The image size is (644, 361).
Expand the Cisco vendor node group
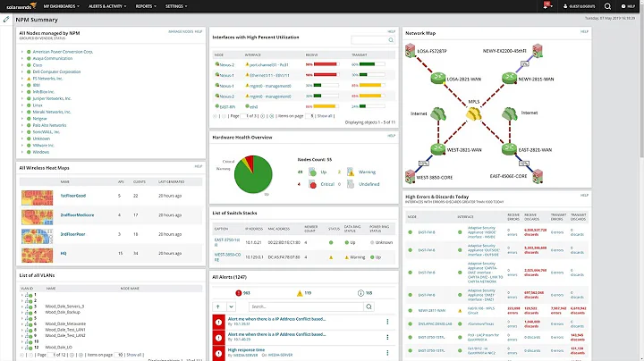(x=22, y=65)
